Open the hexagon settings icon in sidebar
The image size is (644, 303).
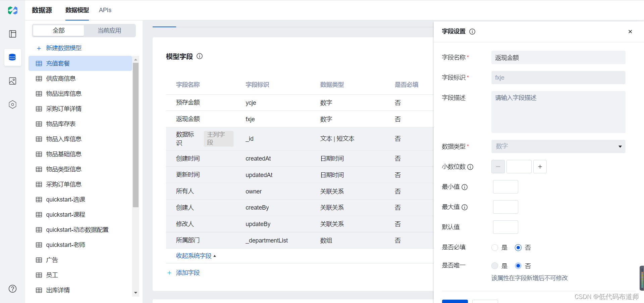(13, 104)
